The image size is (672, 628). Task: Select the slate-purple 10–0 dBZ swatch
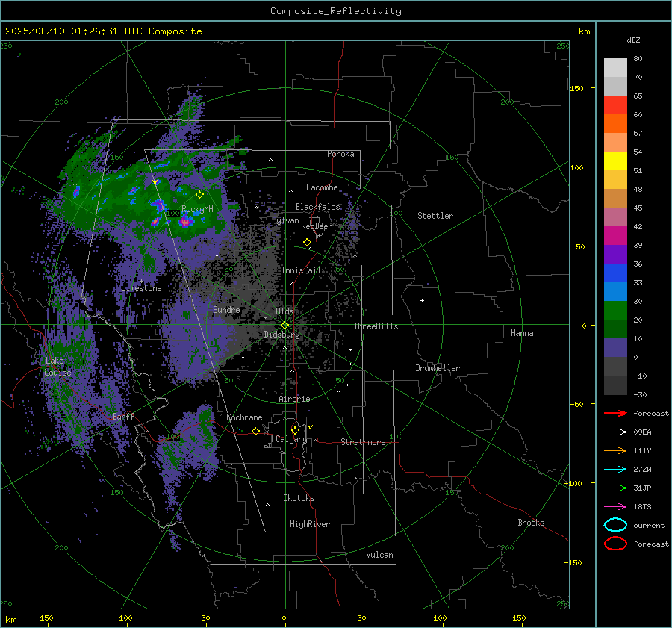[615, 348]
